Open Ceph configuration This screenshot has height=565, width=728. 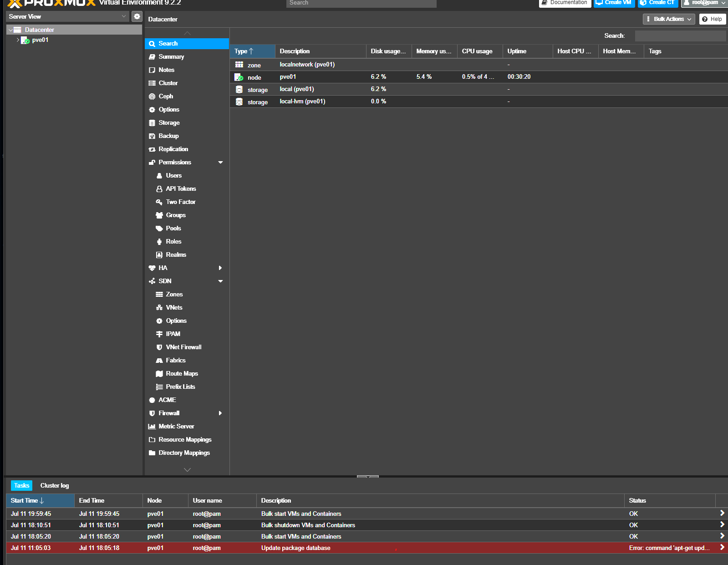(x=187, y=96)
